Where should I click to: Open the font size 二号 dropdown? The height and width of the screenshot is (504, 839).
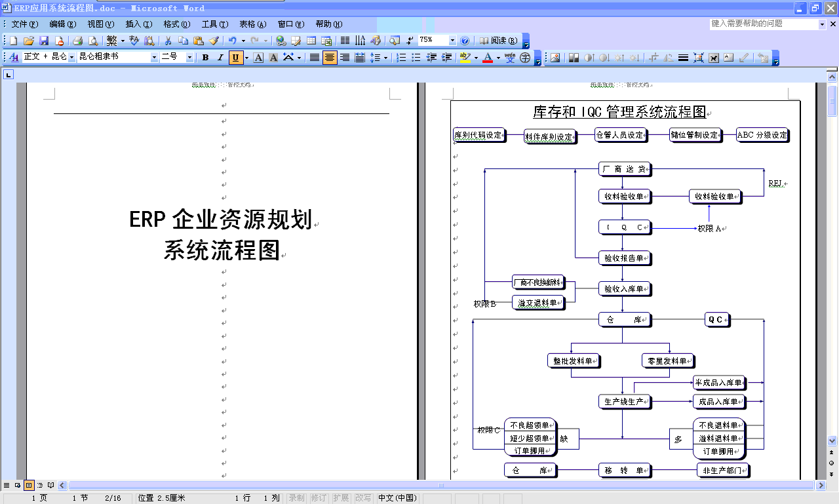click(x=189, y=58)
